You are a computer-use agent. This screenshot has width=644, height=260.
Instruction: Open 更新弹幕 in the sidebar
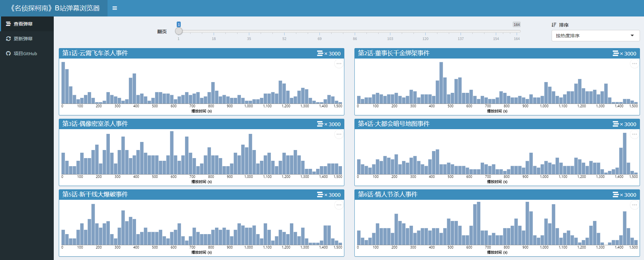(x=27, y=39)
